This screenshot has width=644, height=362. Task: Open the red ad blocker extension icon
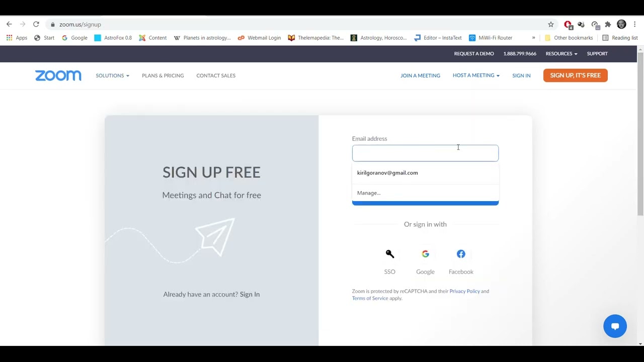(568, 25)
